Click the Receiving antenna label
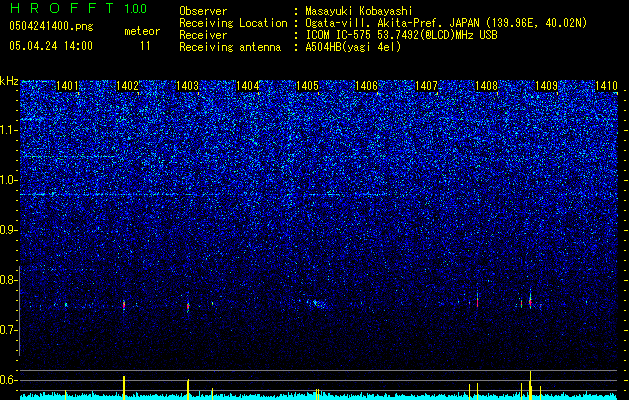Image resolution: width=629 pixels, height=400 pixels. tap(230, 47)
